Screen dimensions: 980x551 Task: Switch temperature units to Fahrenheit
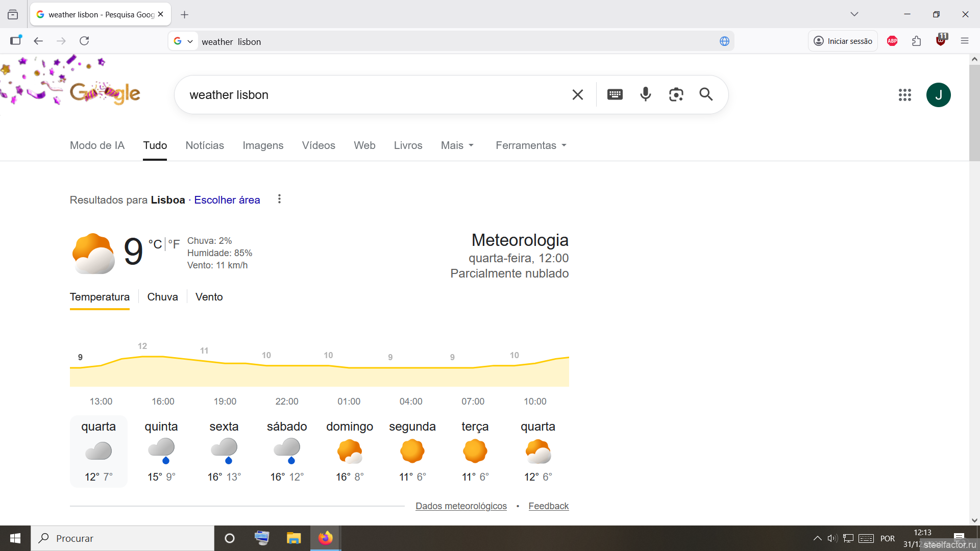click(x=174, y=244)
